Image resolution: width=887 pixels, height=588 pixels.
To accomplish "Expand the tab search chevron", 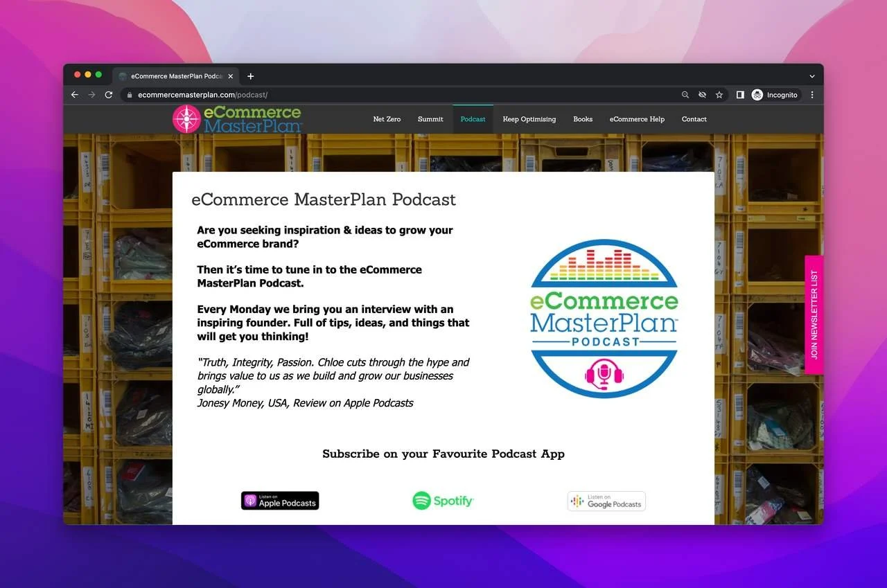I will (x=812, y=76).
